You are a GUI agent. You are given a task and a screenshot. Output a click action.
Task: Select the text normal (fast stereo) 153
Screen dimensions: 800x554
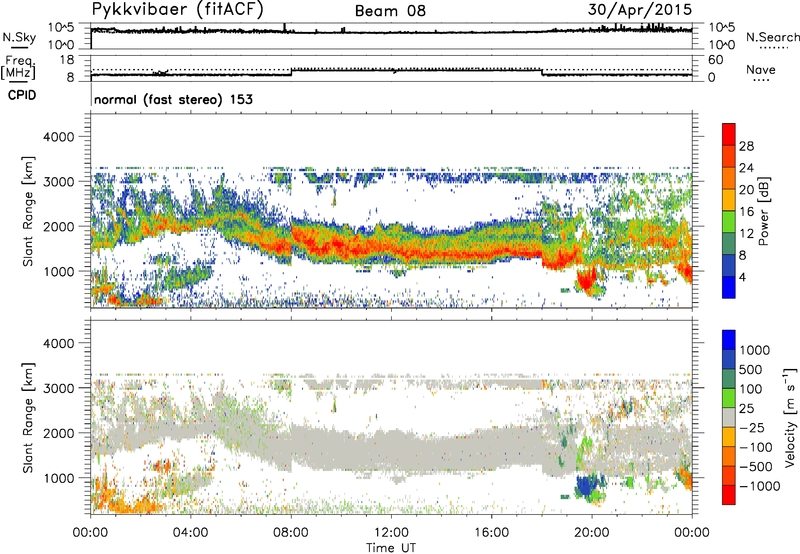(x=173, y=99)
